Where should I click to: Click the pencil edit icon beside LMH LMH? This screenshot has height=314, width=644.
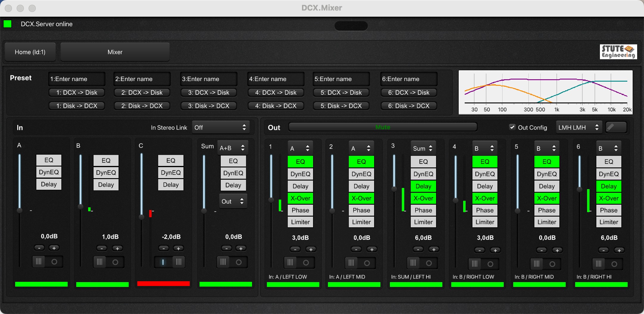[616, 128]
